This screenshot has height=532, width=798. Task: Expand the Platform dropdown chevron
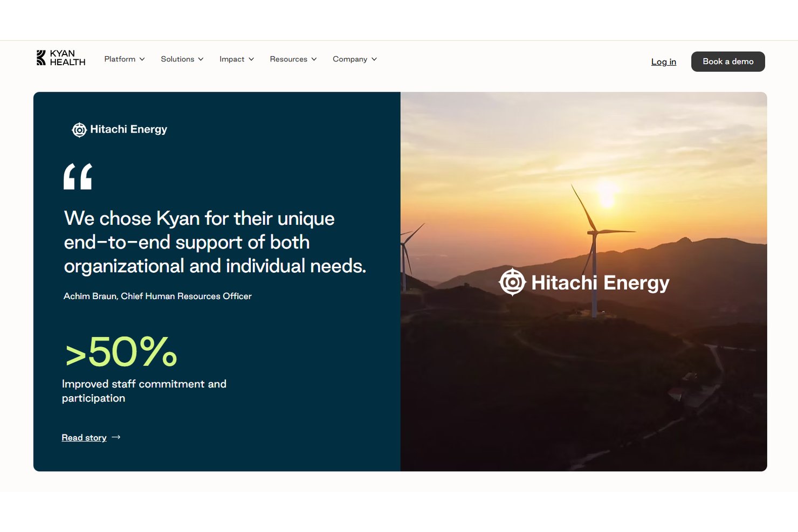pos(142,59)
